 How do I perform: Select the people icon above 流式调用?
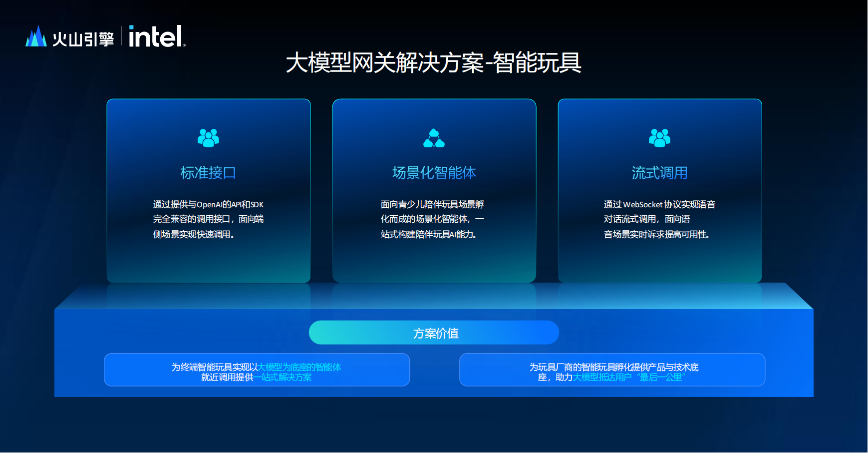[659, 138]
